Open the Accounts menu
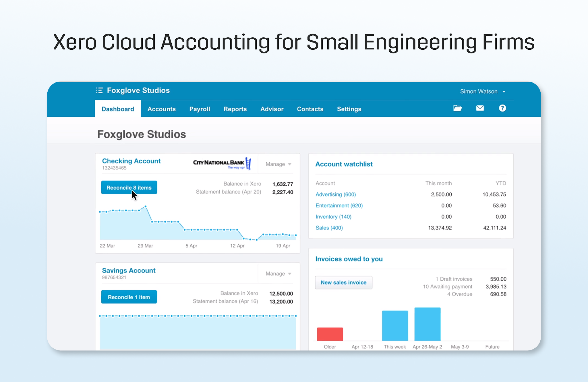This screenshot has height=382, width=588. pos(161,109)
